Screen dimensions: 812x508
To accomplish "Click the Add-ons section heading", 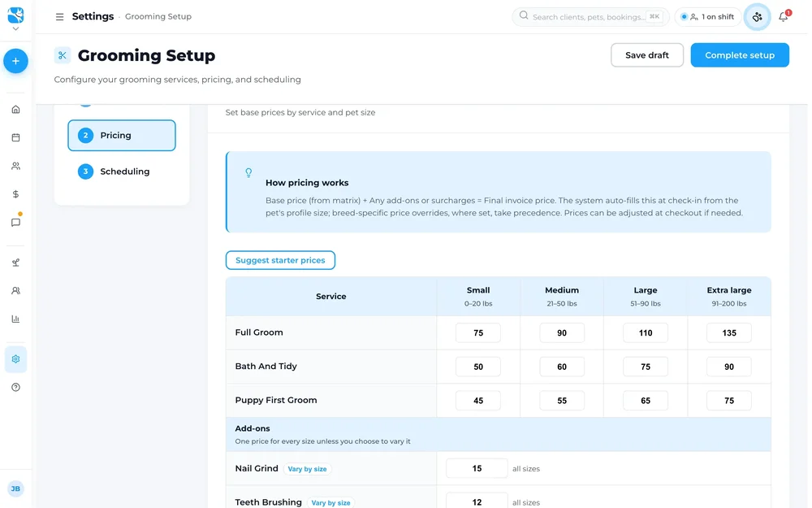I will click(x=253, y=428).
